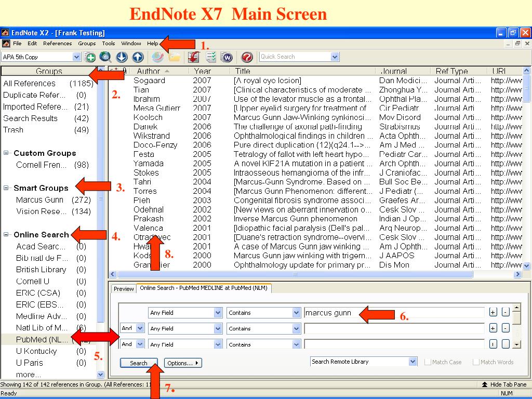Click the horizontal scrollbar of reference list
This screenshot has width=532, height=399.
pyautogui.click(x=295, y=274)
